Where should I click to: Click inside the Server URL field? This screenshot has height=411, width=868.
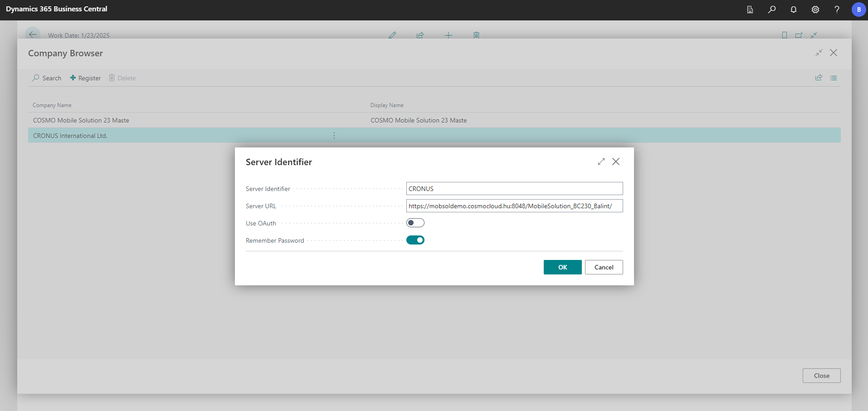[x=514, y=205]
